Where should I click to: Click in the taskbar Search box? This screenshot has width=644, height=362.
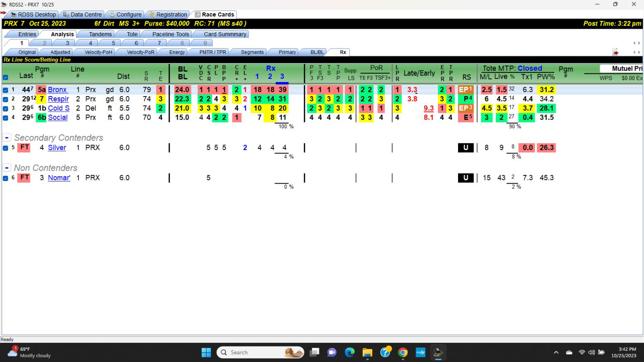260,353
